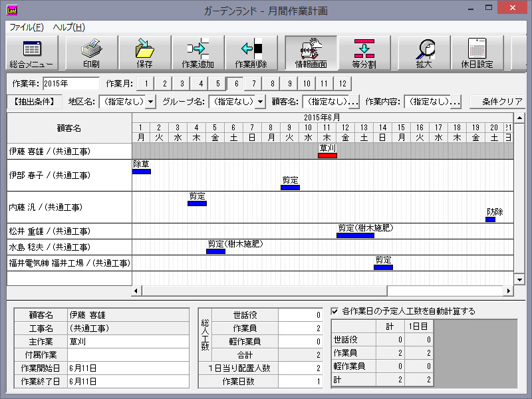Click in the 作業年 year field

coord(70,84)
